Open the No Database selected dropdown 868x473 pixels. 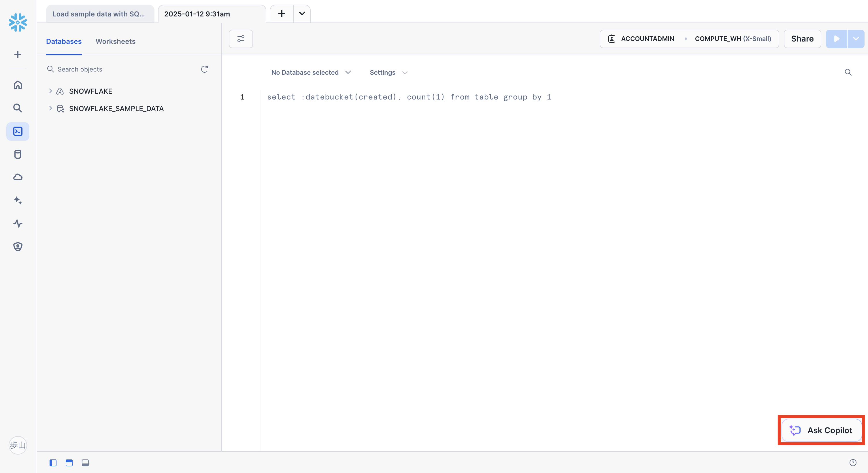tap(311, 72)
